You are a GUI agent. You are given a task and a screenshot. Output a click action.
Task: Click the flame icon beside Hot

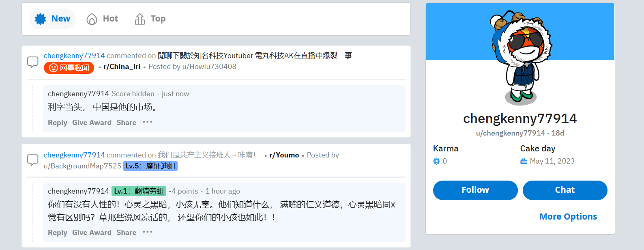tap(92, 19)
